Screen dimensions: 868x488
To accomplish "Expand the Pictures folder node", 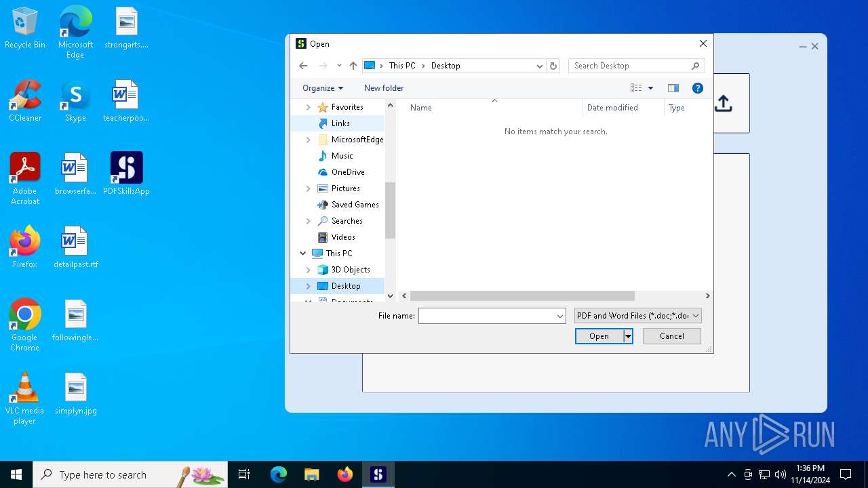I will [x=309, y=188].
